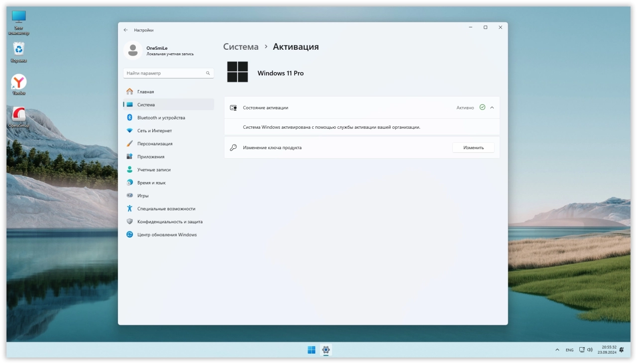The image size is (637, 364).
Task: Click the Изменить button
Action: tap(473, 148)
